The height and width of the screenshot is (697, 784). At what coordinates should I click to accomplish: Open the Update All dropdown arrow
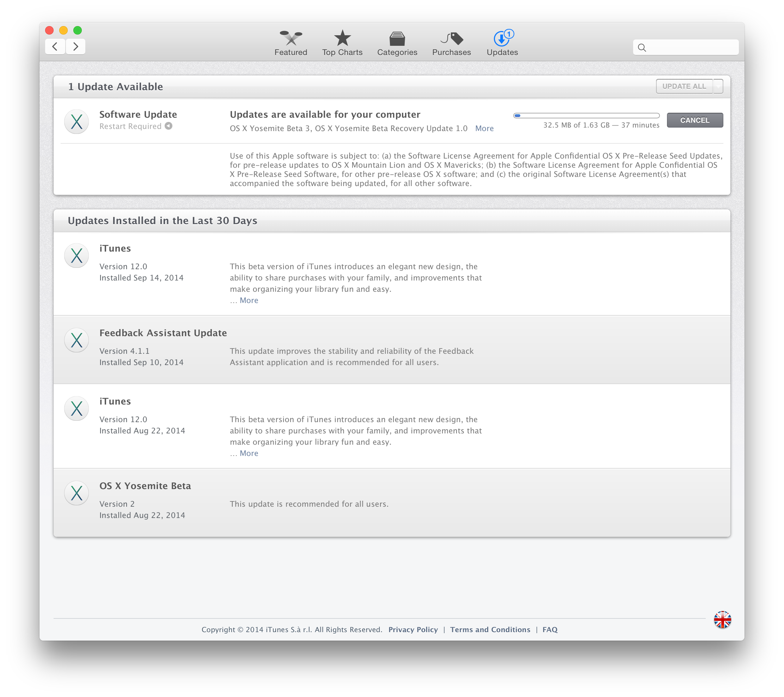point(718,86)
